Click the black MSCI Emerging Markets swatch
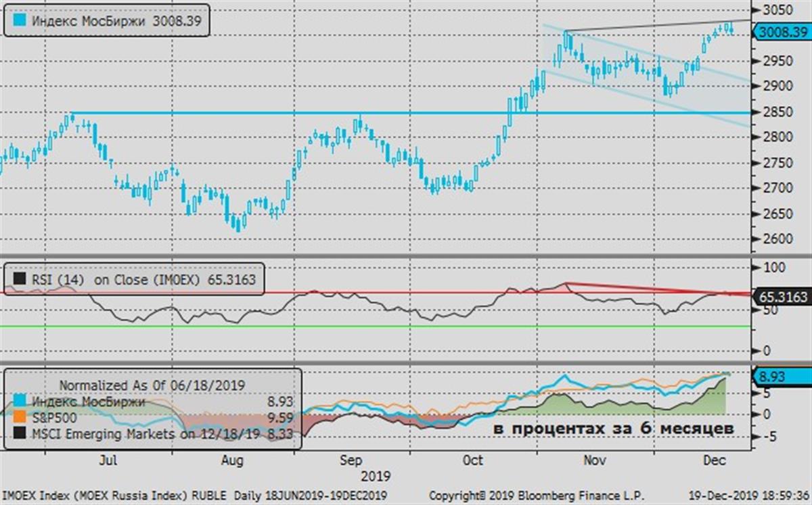The width and height of the screenshot is (812, 505). (20, 433)
